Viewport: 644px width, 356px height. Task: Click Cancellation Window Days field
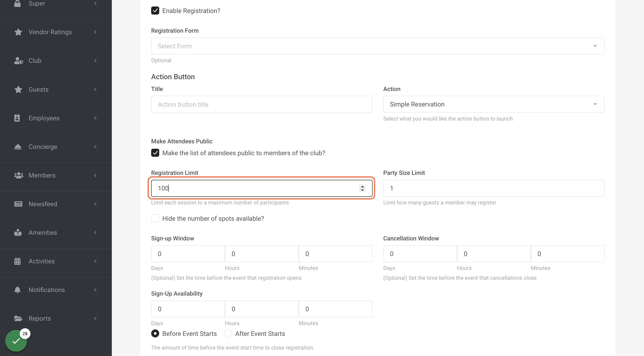click(x=420, y=254)
